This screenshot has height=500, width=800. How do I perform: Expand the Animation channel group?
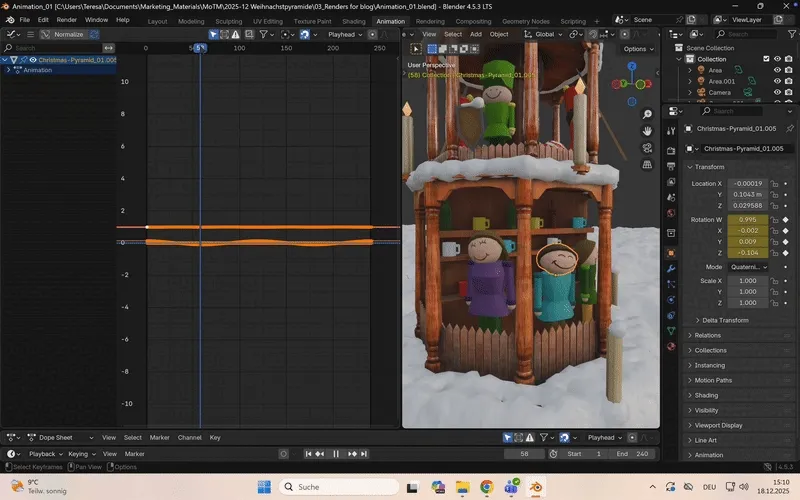8,70
